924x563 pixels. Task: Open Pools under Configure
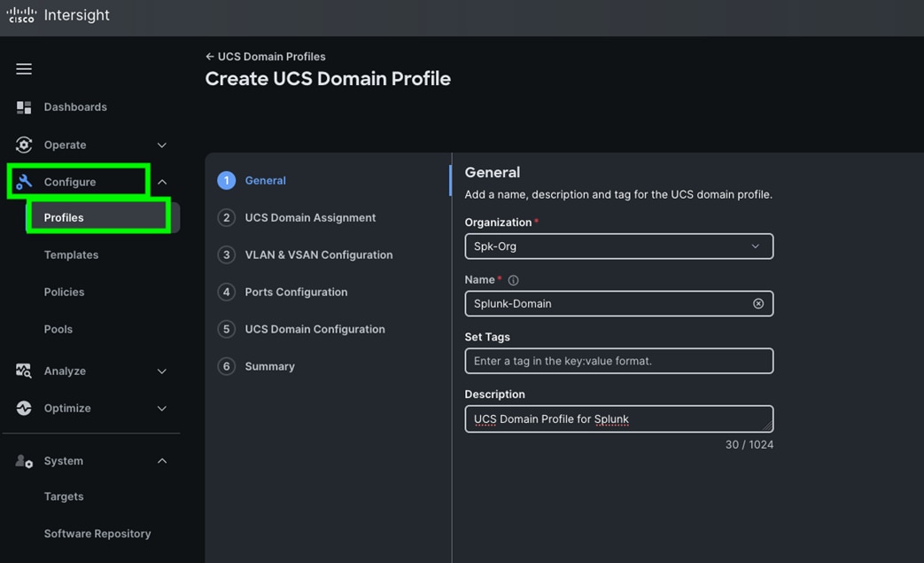click(x=58, y=329)
